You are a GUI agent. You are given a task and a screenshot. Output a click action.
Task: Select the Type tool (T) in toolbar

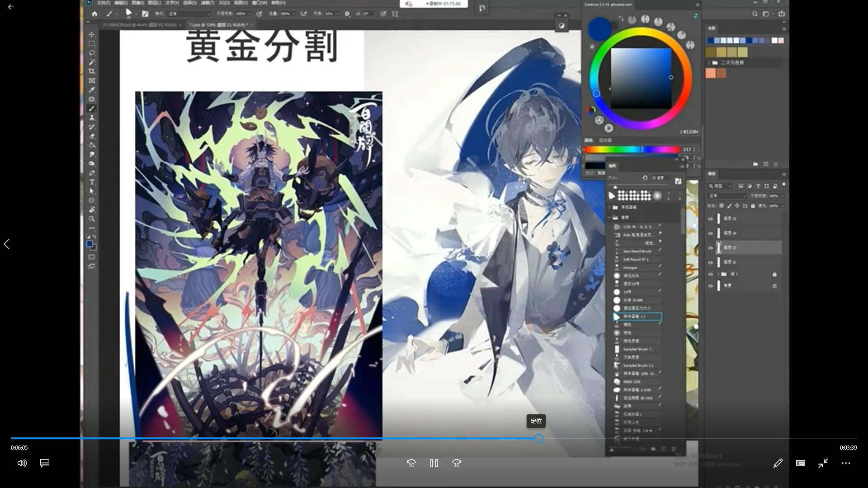tap(92, 182)
